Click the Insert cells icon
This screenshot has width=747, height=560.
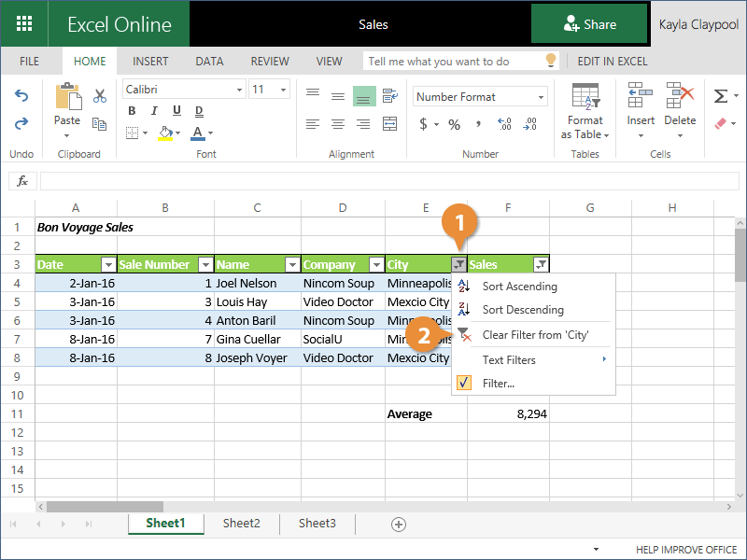[x=641, y=97]
